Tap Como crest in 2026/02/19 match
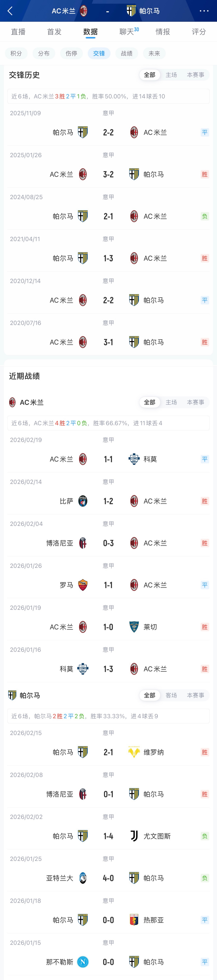The image size is (217, 980). point(134,459)
